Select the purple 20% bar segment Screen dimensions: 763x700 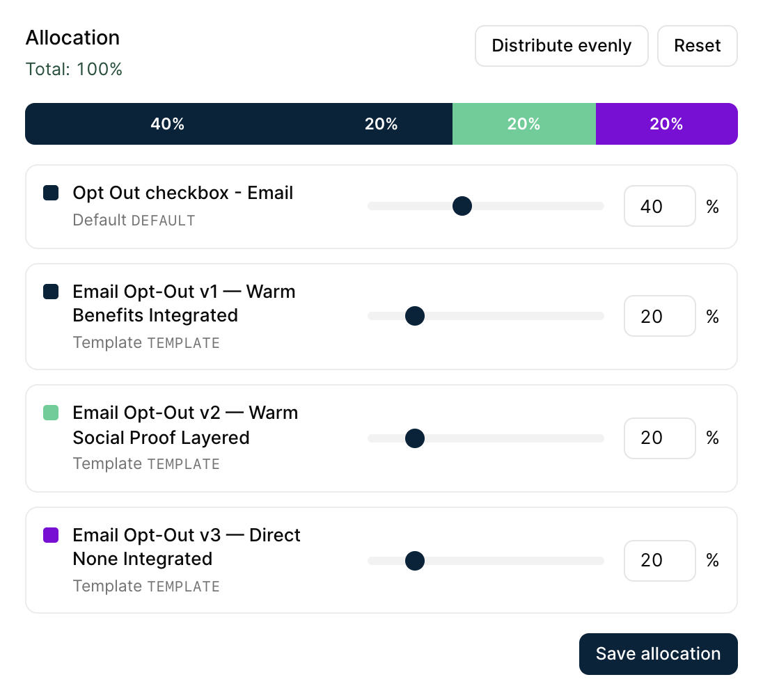point(667,124)
